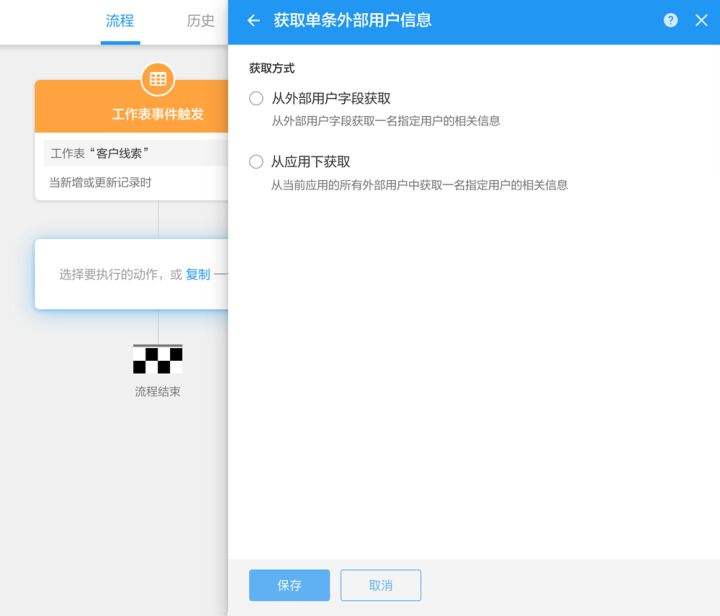Click the 工作表 "客户线索" row
This screenshot has width=720, height=616.
click(136, 153)
